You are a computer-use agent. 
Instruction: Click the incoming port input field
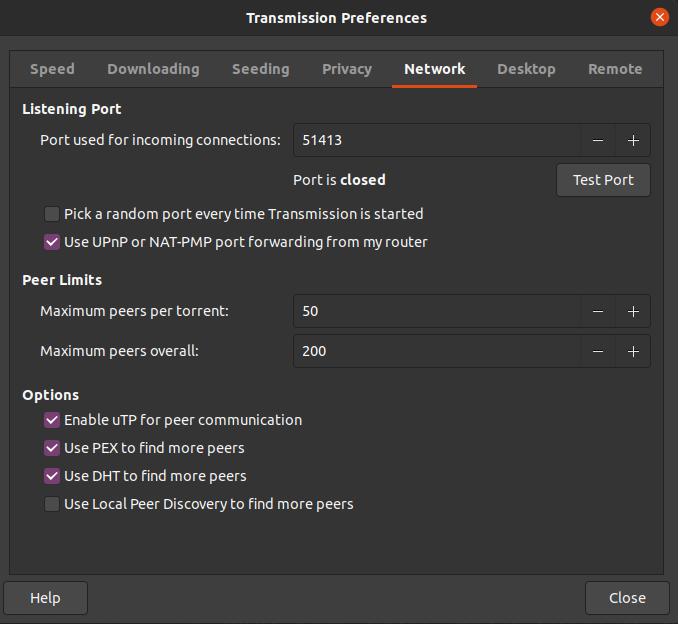(x=437, y=141)
